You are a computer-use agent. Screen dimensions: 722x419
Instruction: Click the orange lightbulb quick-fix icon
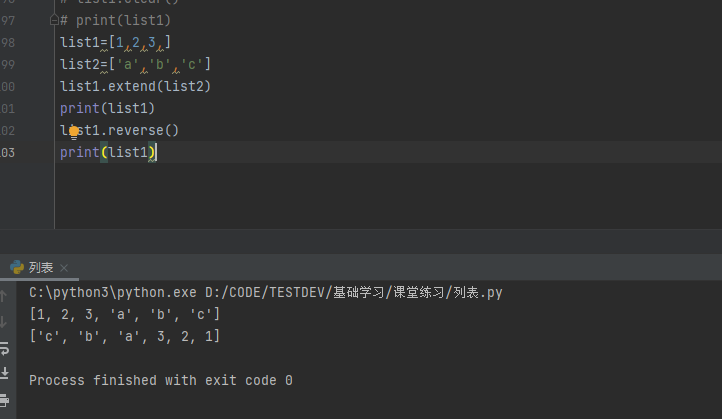(x=73, y=131)
